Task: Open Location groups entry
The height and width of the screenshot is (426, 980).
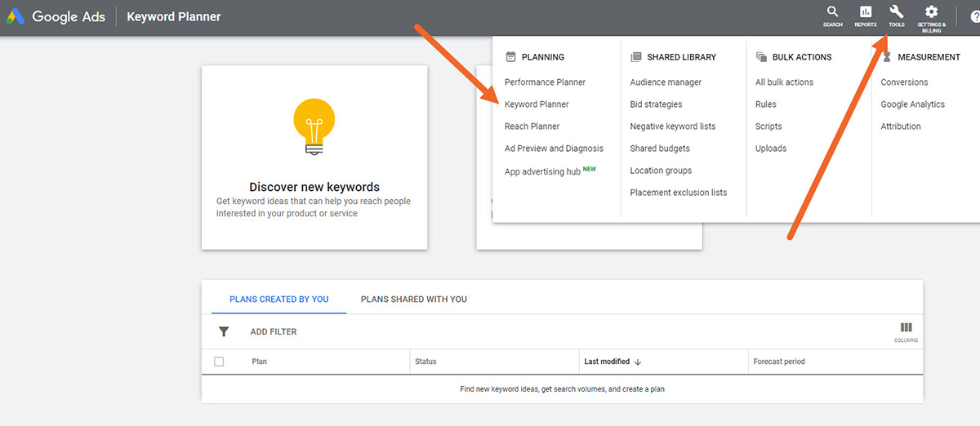Action: (x=661, y=171)
